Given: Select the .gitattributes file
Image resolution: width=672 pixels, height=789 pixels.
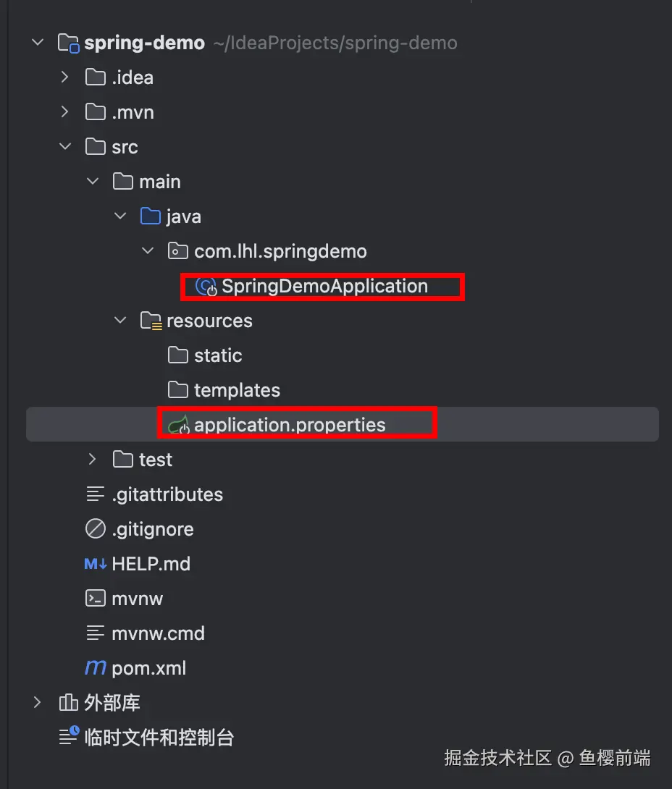Looking at the screenshot, I should click(167, 494).
